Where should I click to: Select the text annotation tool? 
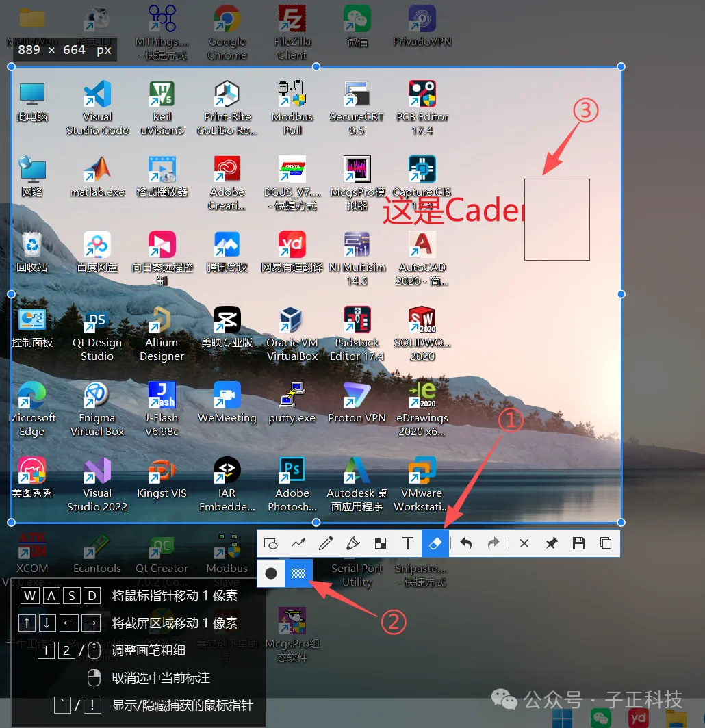click(x=407, y=543)
